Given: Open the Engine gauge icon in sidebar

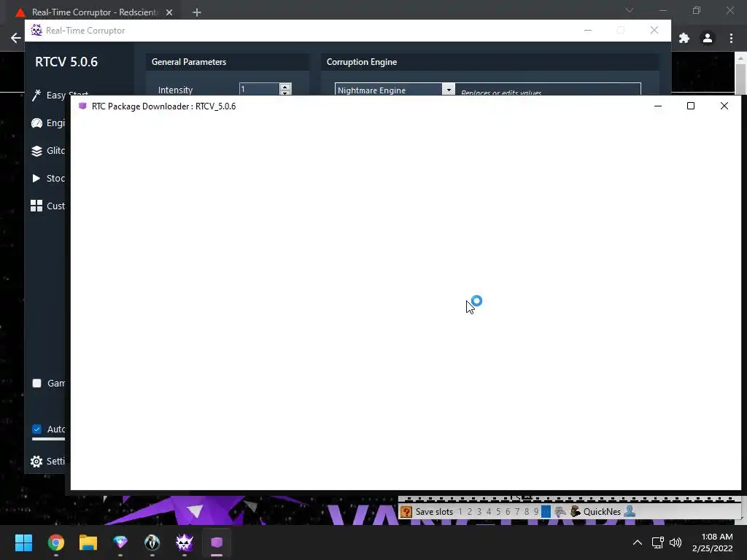Looking at the screenshot, I should [x=36, y=122].
